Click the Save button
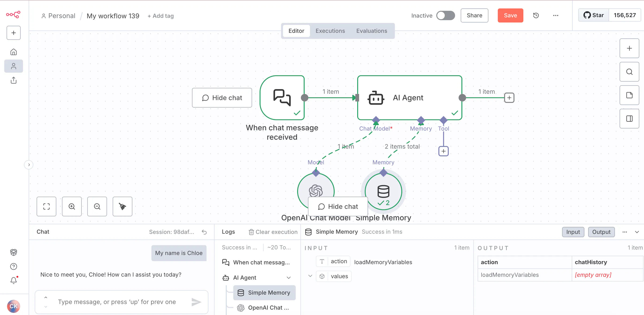The image size is (644, 315). (510, 15)
